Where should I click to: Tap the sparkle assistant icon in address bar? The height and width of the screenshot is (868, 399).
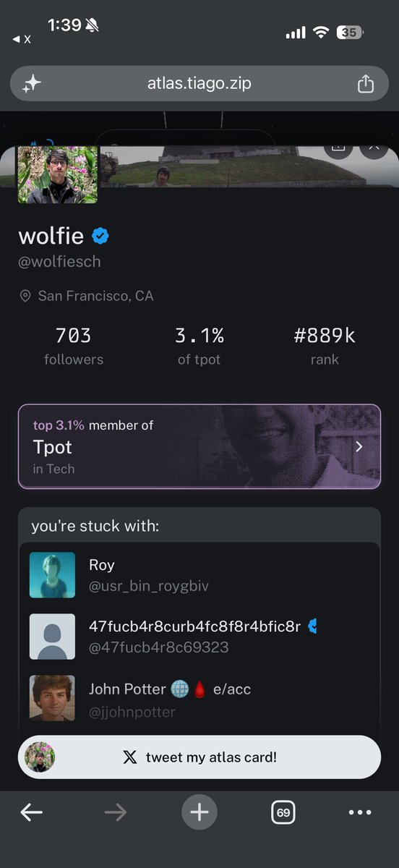point(31,84)
